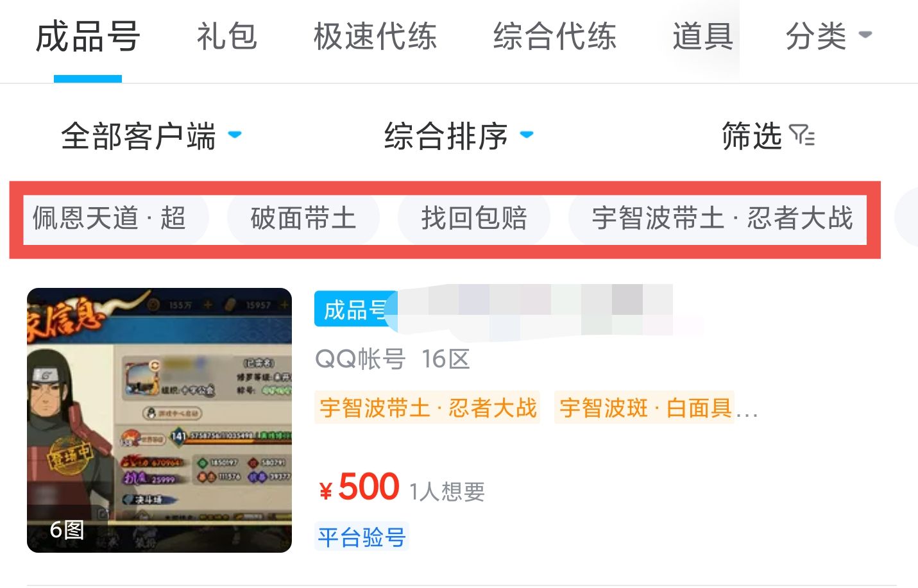Click the 分类 dropdown arrow icon
Viewport: 918px width, 588px height.
point(865,35)
